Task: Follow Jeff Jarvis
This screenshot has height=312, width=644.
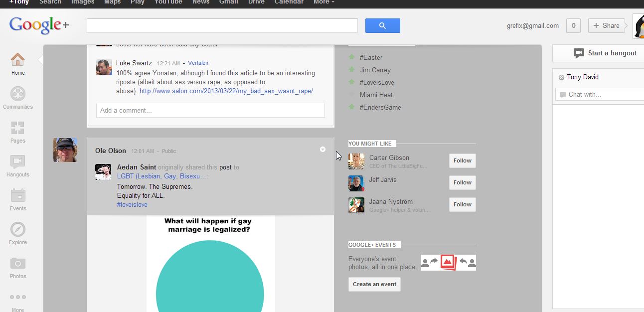Action: point(462,182)
